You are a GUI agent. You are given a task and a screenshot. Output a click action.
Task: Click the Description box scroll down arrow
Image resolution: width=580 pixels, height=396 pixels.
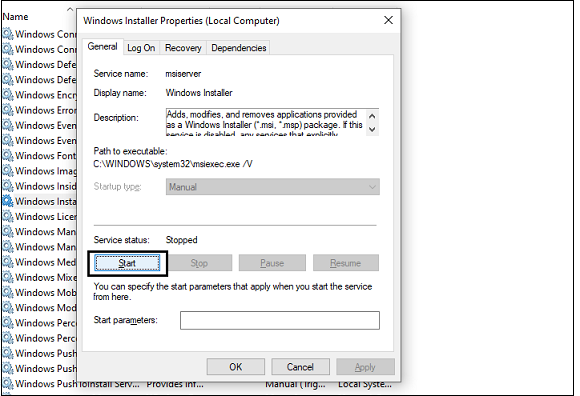[372, 129]
